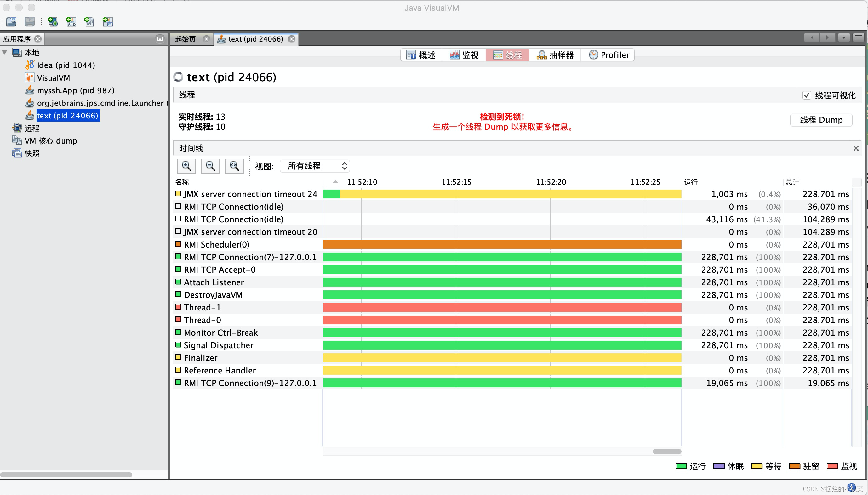Click the timeline sort triangle indicator
Image resolution: width=868 pixels, height=495 pixels.
pyautogui.click(x=335, y=182)
